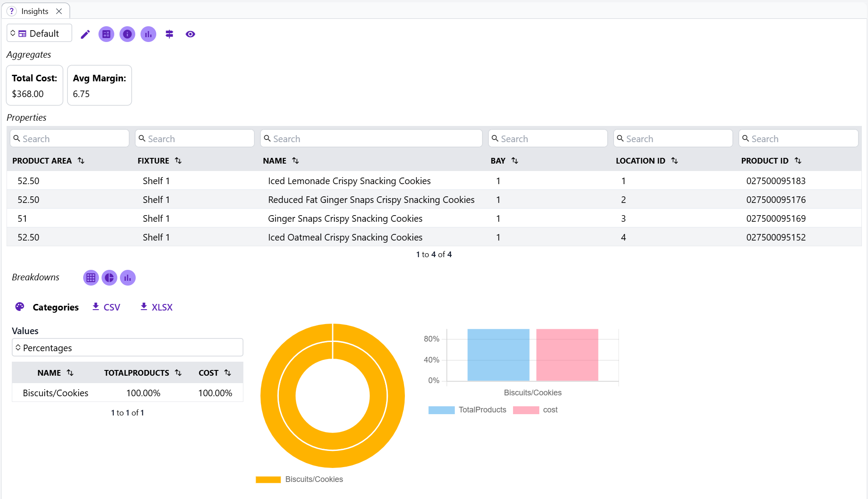Select the Insights tab
Image resolution: width=868 pixels, height=499 pixels.
(x=35, y=11)
